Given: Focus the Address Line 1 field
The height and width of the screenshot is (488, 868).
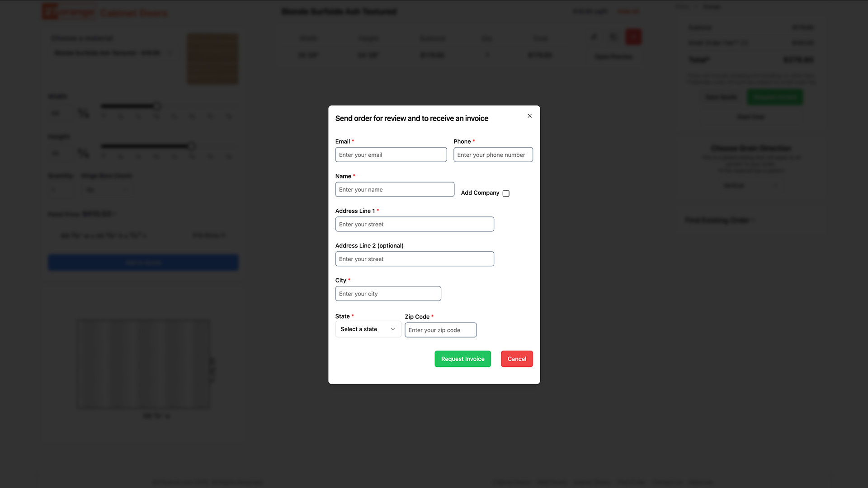Looking at the screenshot, I should [414, 225].
